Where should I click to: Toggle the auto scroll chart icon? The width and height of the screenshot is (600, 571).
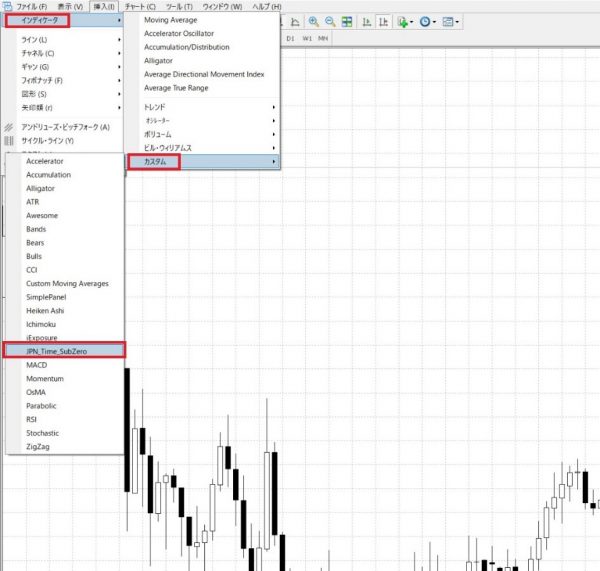367,21
